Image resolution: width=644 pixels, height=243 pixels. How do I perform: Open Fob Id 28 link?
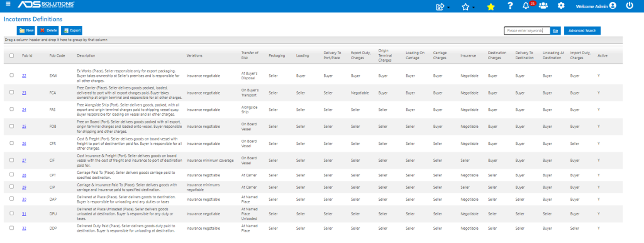[25, 175]
